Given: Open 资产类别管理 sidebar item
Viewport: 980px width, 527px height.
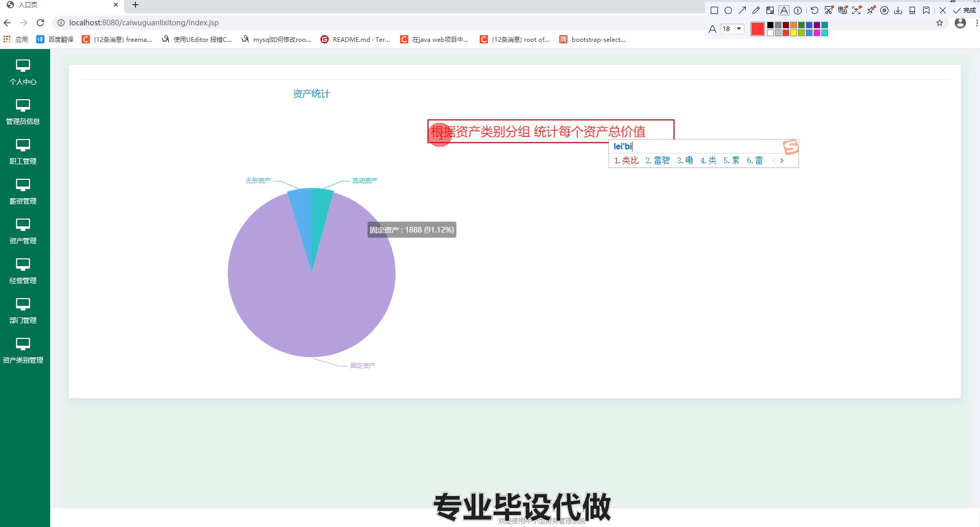Looking at the screenshot, I should [23, 351].
